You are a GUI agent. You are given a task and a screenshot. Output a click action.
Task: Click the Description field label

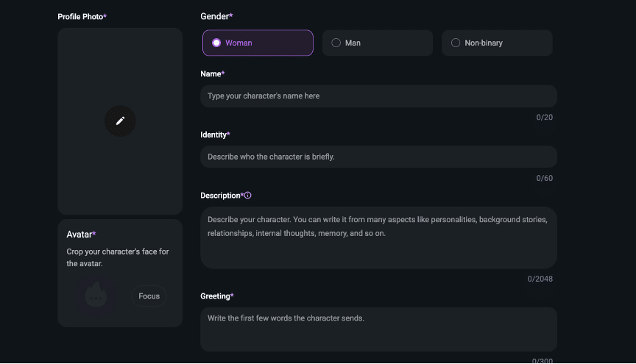[221, 196]
